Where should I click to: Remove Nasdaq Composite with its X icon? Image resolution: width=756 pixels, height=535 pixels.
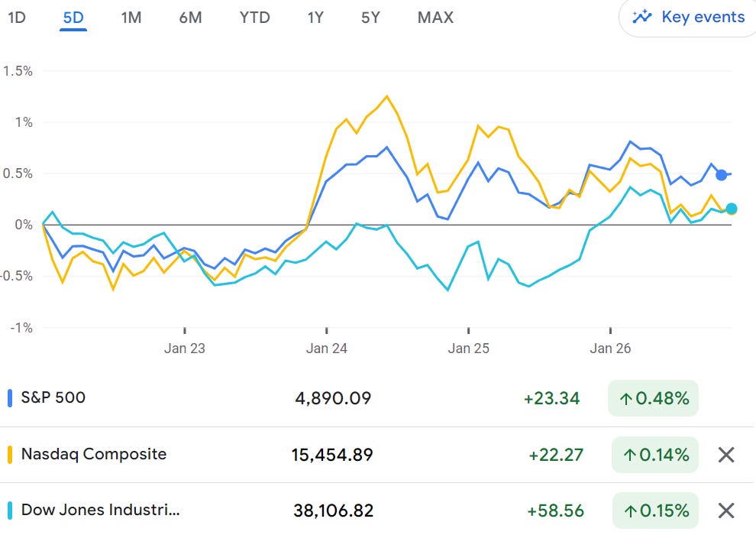(726, 455)
